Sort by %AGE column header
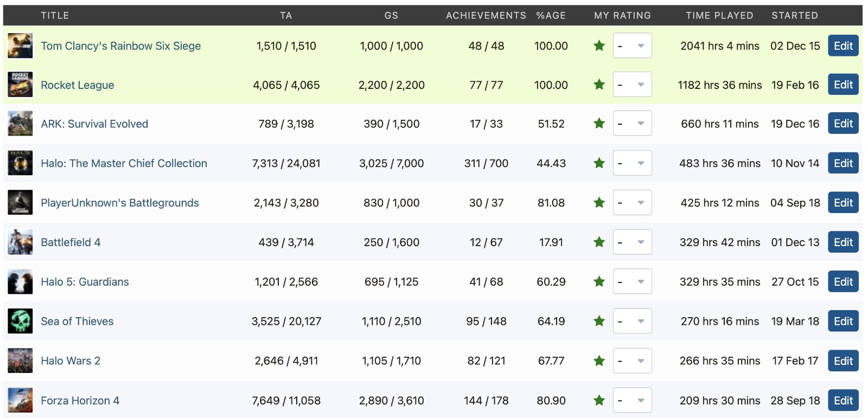 tap(551, 15)
